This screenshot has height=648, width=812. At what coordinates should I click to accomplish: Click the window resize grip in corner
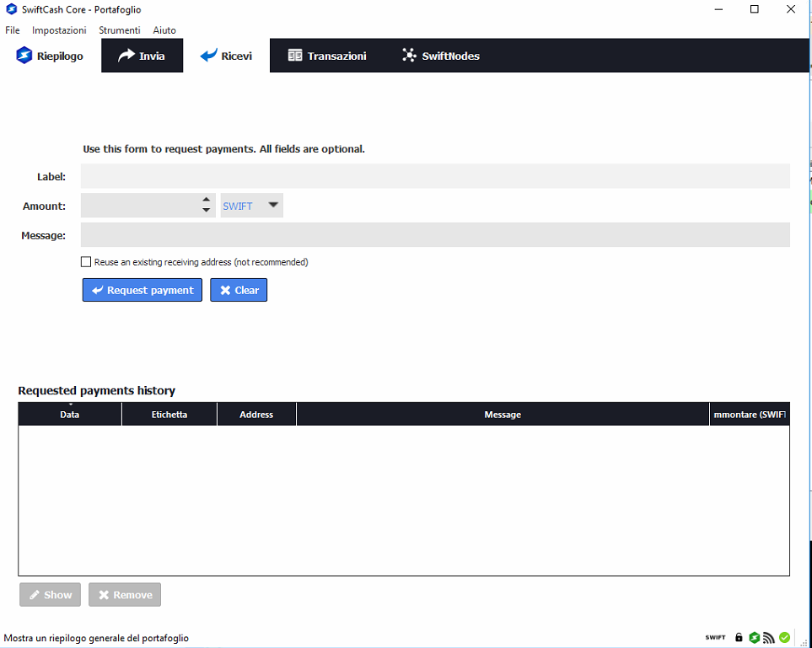[804, 642]
